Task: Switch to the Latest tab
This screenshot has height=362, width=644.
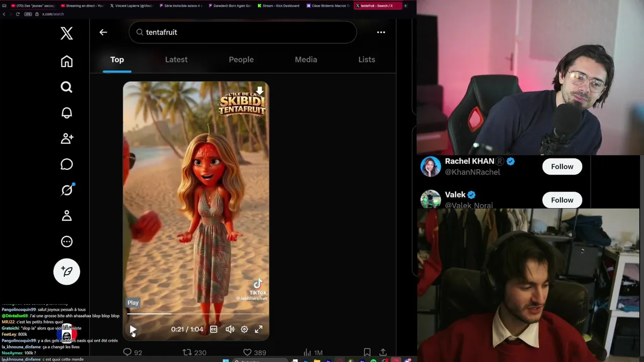Action: 176,59
